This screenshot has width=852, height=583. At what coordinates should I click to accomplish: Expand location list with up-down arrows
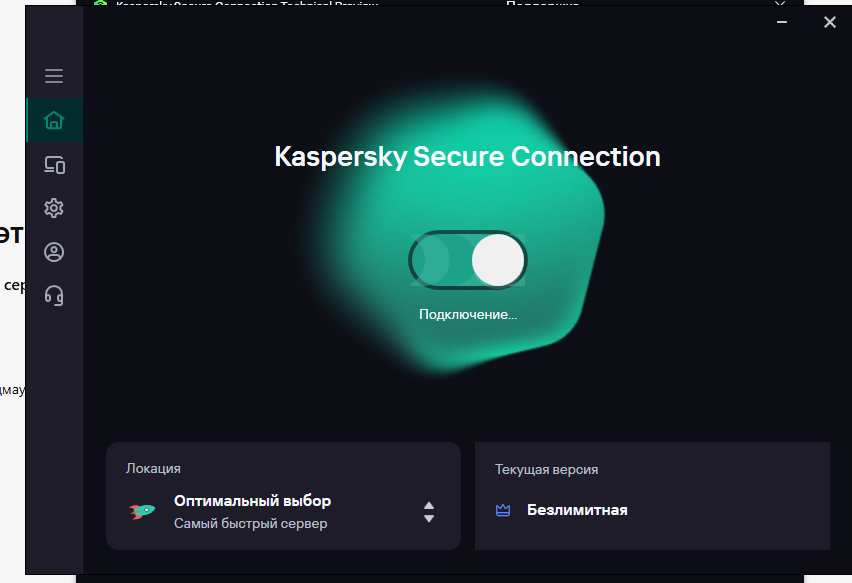(x=429, y=512)
